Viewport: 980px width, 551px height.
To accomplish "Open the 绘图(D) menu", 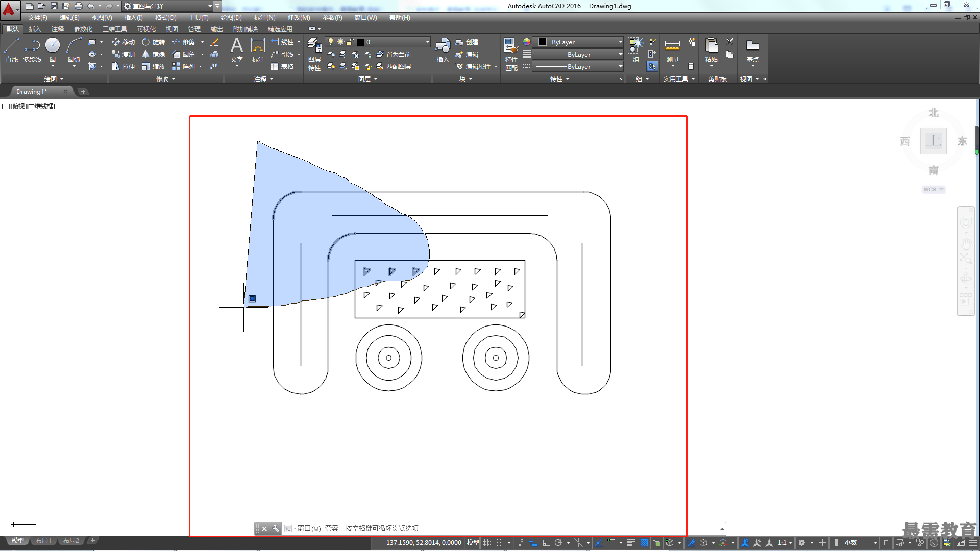I will 231,17.
